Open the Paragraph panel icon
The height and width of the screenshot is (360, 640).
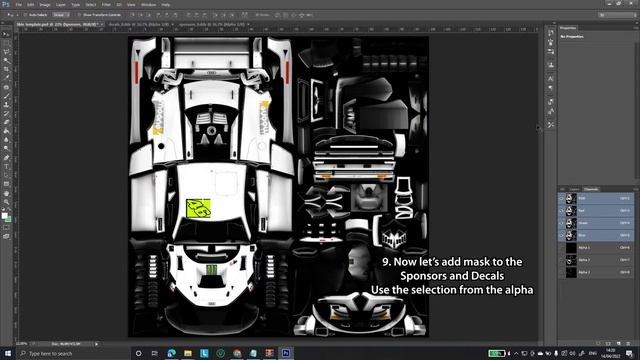pyautogui.click(x=551, y=88)
